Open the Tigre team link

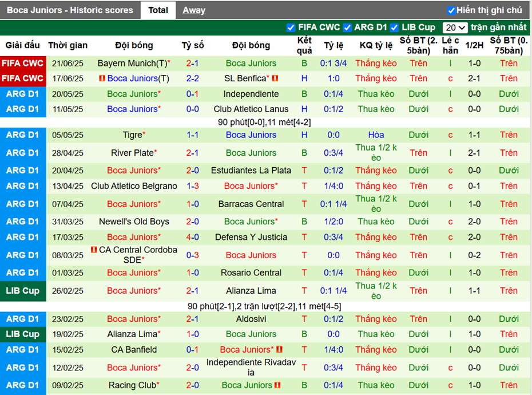(133, 135)
